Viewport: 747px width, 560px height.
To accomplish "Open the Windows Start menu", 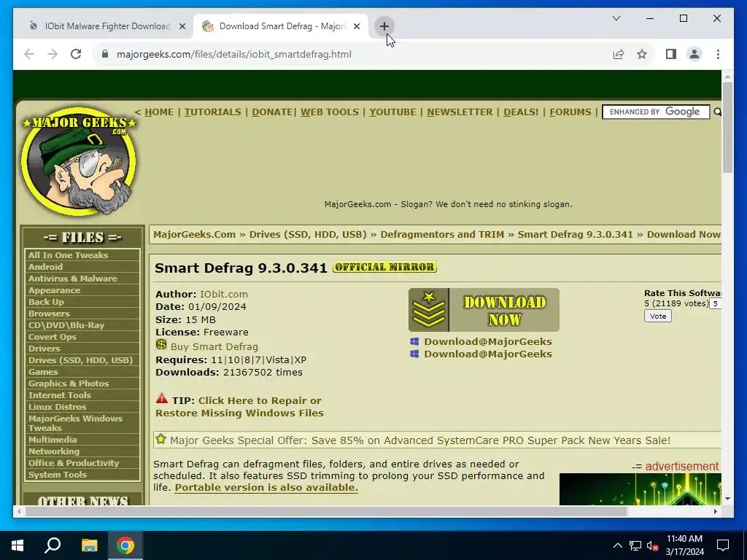I will tap(18, 545).
